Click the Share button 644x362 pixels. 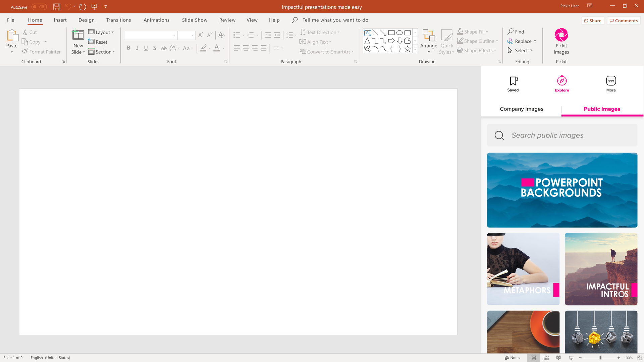pos(593,20)
